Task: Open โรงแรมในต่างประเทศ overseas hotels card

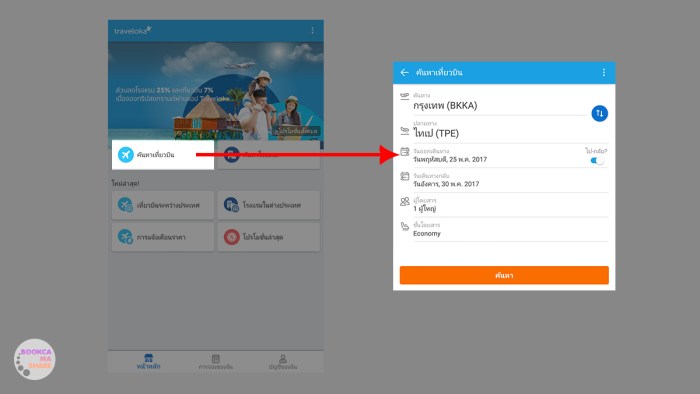Action: pyautogui.click(x=269, y=205)
